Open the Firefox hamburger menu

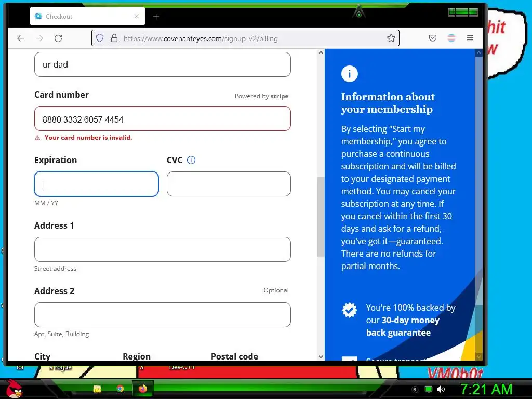[x=470, y=38]
